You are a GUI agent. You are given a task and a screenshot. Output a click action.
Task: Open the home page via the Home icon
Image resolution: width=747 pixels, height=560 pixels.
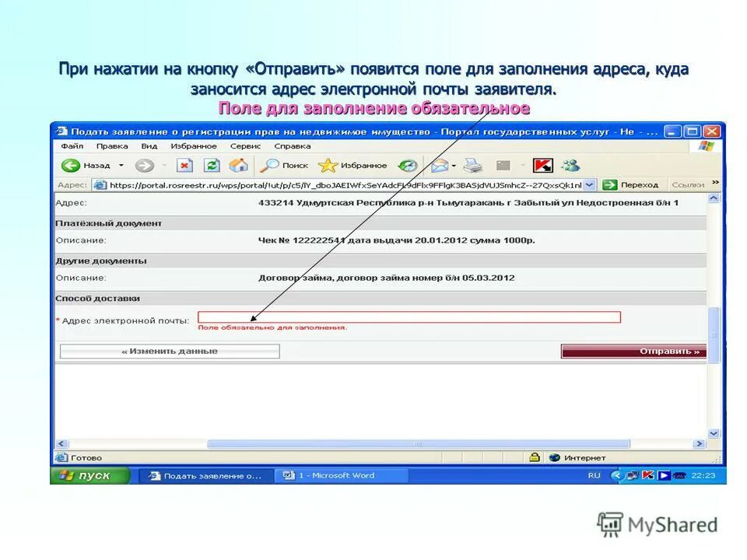tap(237, 165)
